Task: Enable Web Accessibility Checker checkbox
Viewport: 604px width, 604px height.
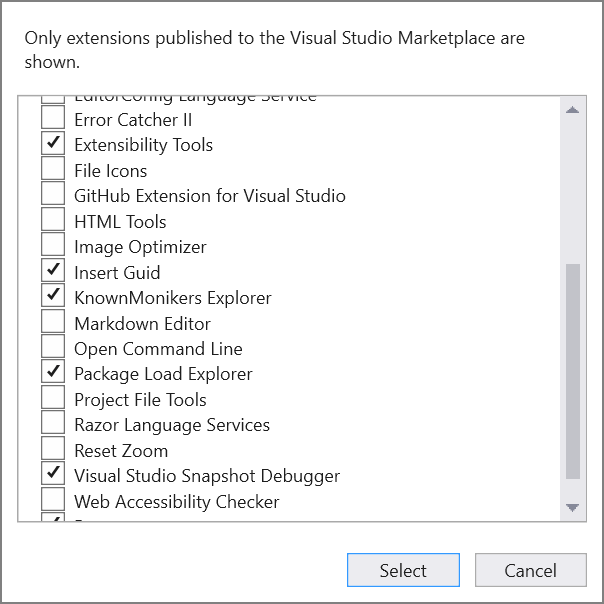Action: tap(53, 499)
